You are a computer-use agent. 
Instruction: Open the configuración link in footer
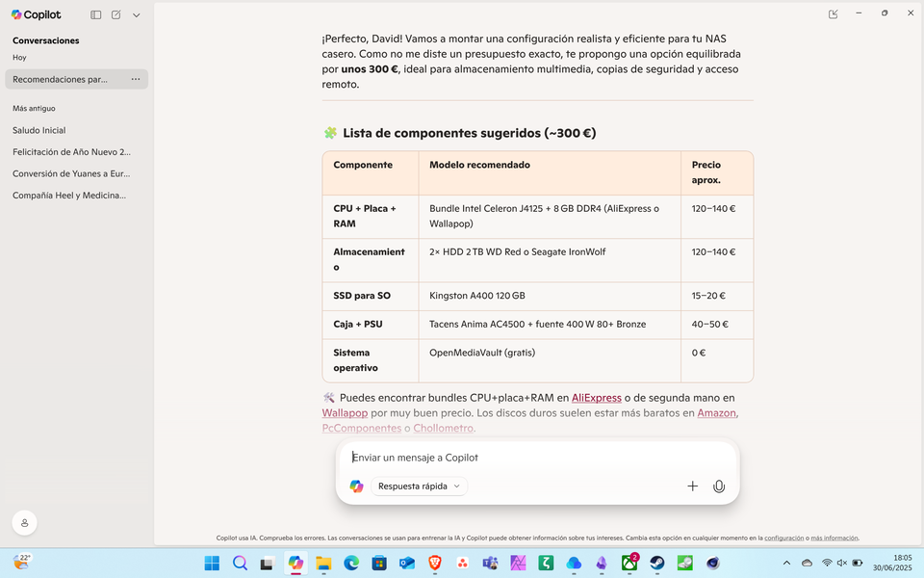tap(783, 538)
